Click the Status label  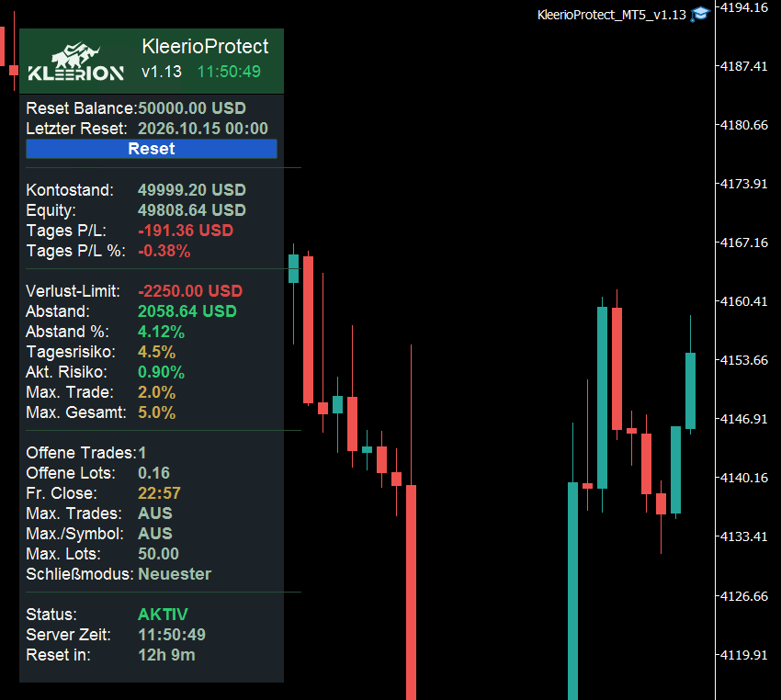[51, 615]
